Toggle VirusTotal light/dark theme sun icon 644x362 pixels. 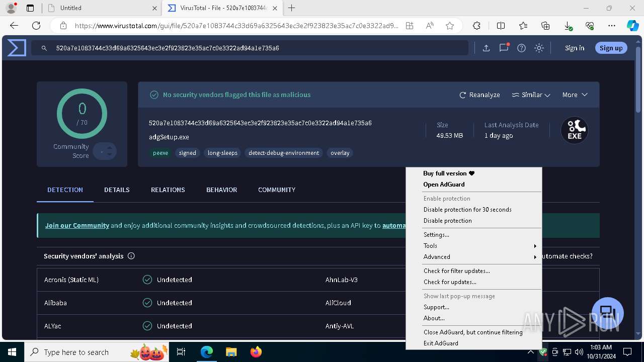click(x=539, y=48)
